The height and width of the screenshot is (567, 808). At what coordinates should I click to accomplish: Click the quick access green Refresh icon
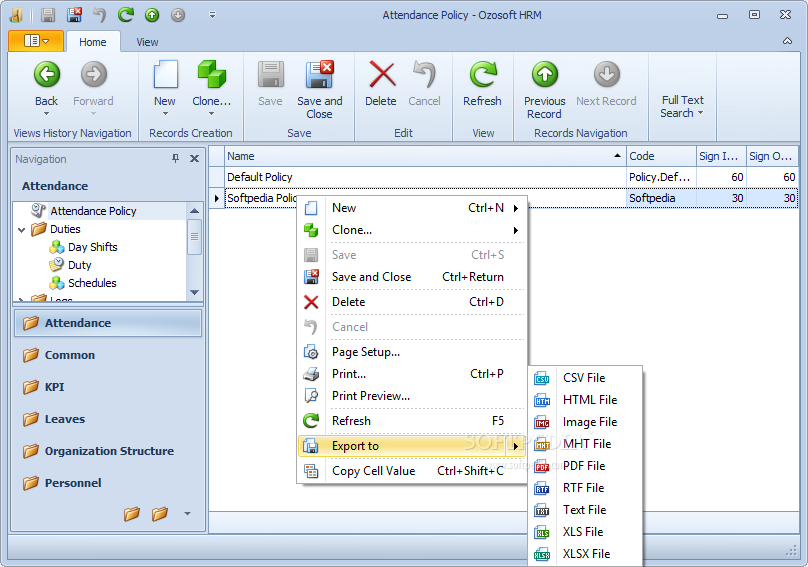point(126,15)
